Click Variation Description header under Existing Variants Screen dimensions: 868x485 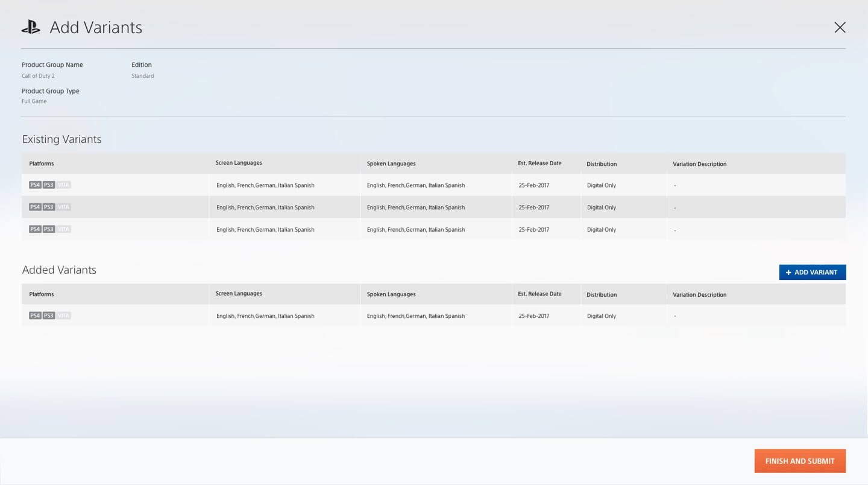click(699, 164)
